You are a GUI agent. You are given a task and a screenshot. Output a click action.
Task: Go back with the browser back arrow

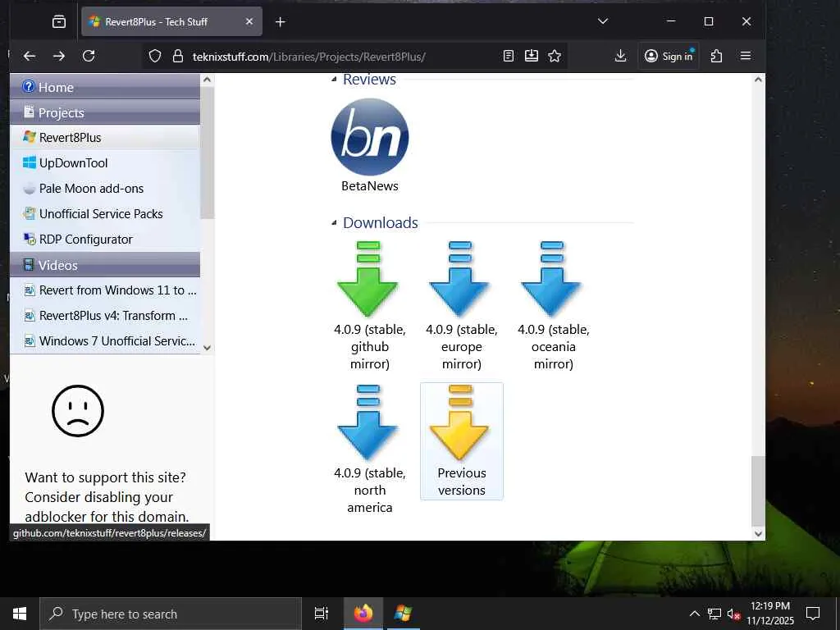pyautogui.click(x=30, y=56)
